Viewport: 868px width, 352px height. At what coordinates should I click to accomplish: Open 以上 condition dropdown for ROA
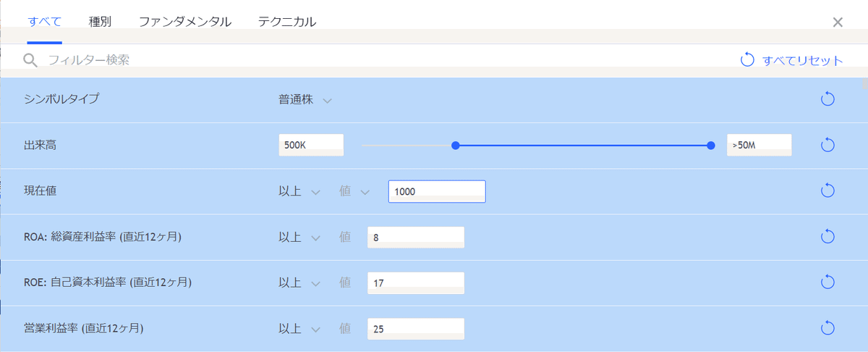point(299,237)
